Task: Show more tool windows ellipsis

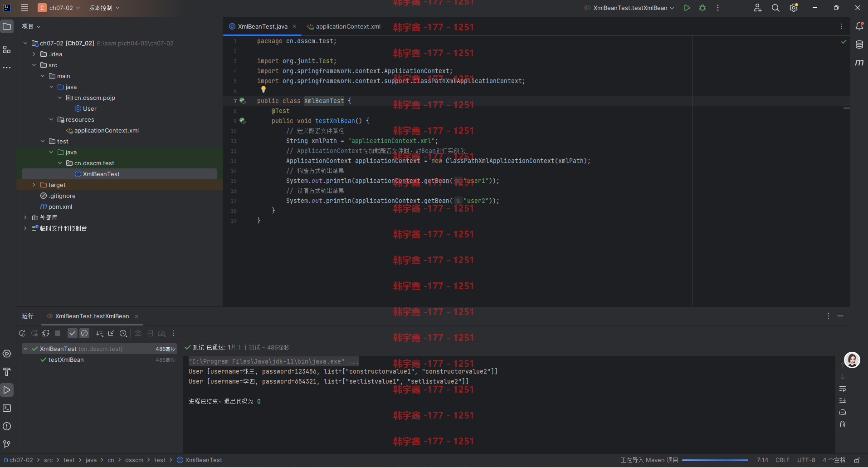Action: [7, 68]
